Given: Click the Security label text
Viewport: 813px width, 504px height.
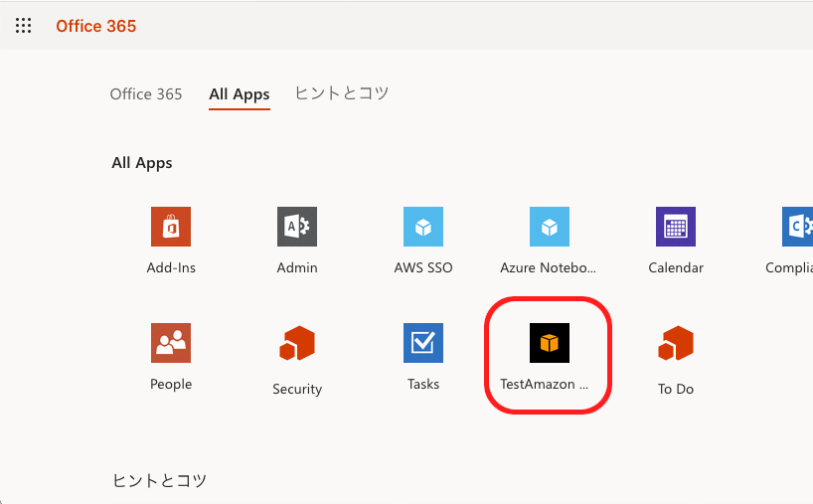Looking at the screenshot, I should pyautogui.click(x=297, y=389).
